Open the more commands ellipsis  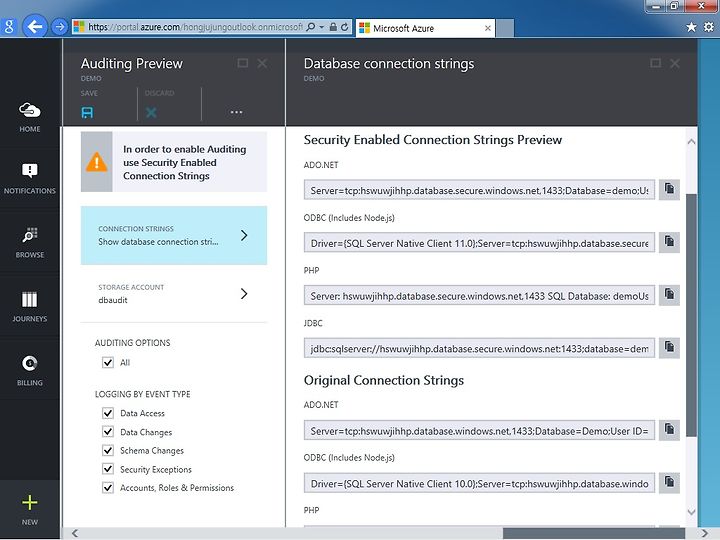click(236, 112)
